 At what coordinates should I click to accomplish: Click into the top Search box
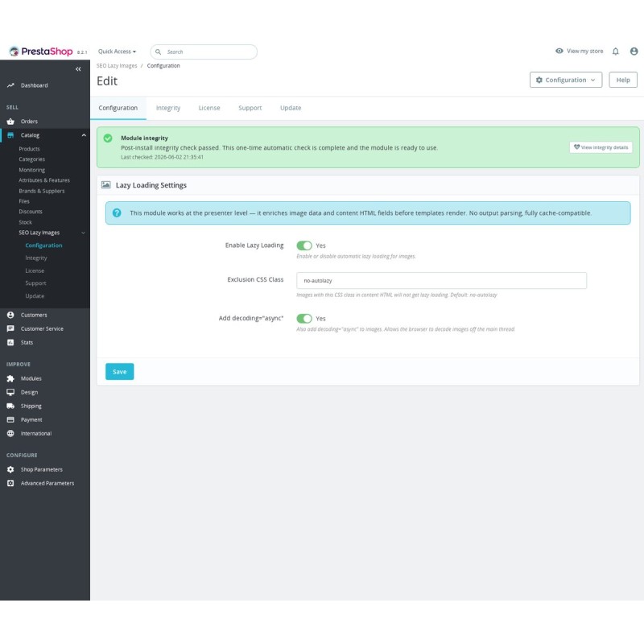[204, 52]
